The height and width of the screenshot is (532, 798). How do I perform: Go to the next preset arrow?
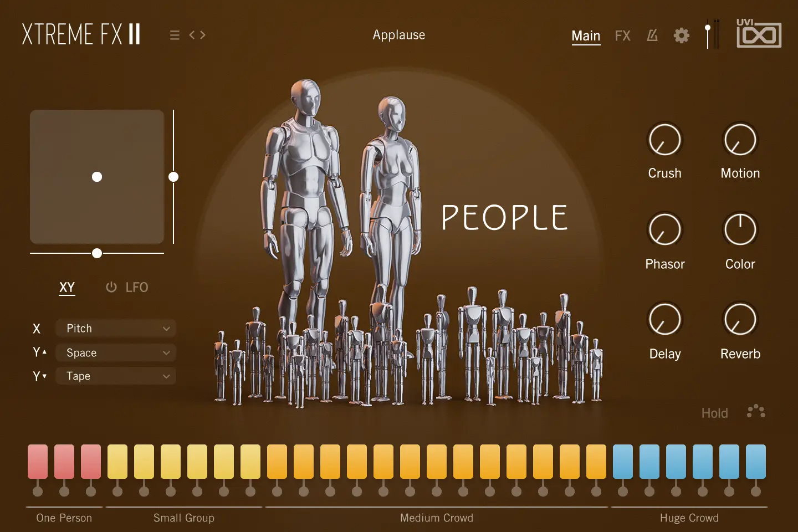point(202,35)
